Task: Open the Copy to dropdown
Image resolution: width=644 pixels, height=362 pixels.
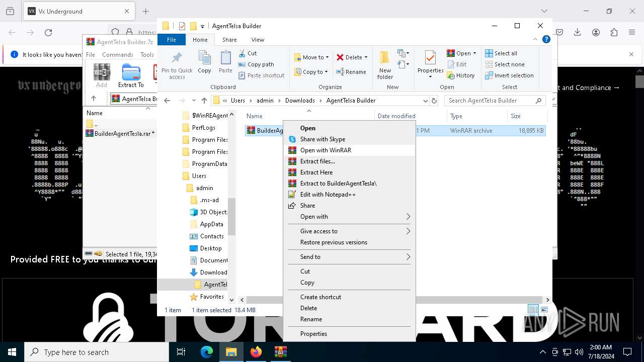Action: (x=311, y=72)
